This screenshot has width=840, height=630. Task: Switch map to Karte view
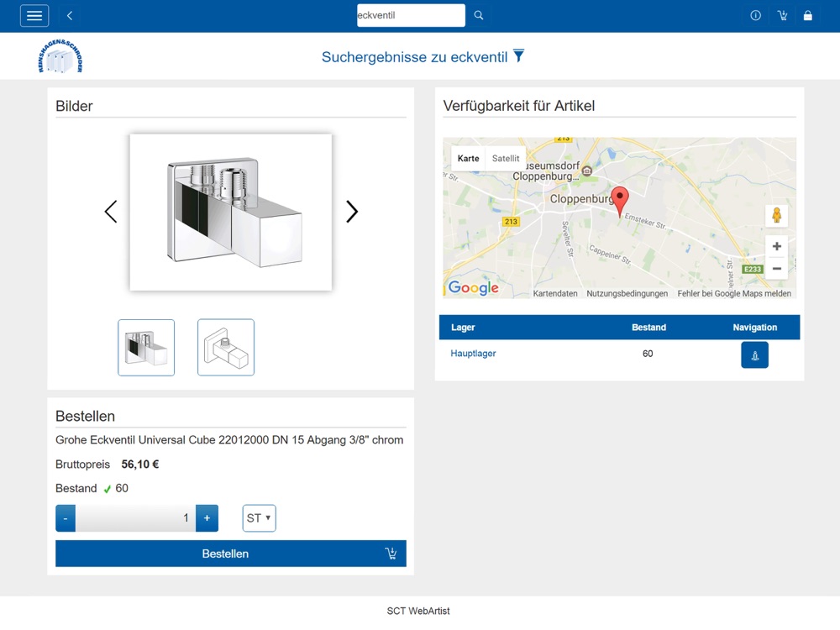point(468,159)
